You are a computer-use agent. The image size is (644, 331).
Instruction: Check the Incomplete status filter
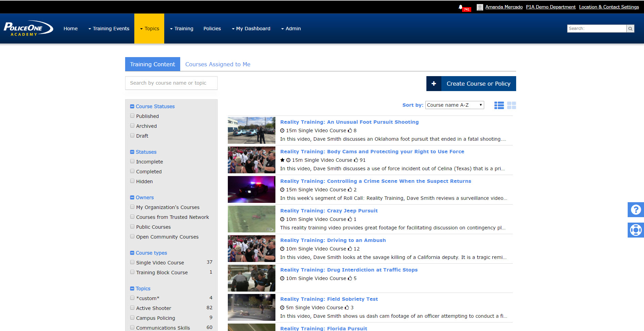[x=132, y=161]
